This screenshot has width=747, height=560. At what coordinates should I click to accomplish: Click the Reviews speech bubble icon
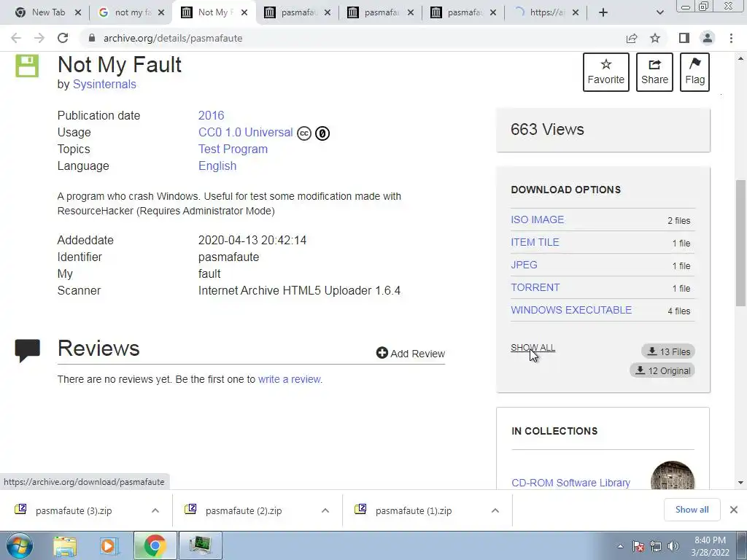click(27, 351)
